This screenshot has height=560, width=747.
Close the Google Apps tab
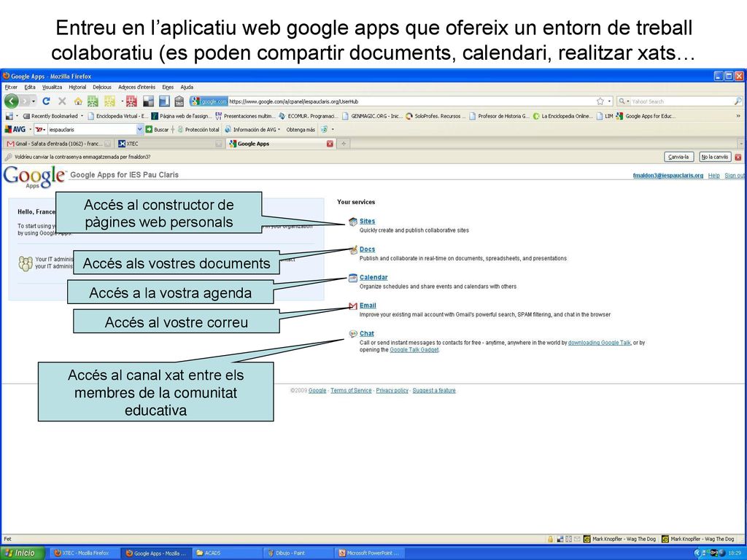coord(330,144)
